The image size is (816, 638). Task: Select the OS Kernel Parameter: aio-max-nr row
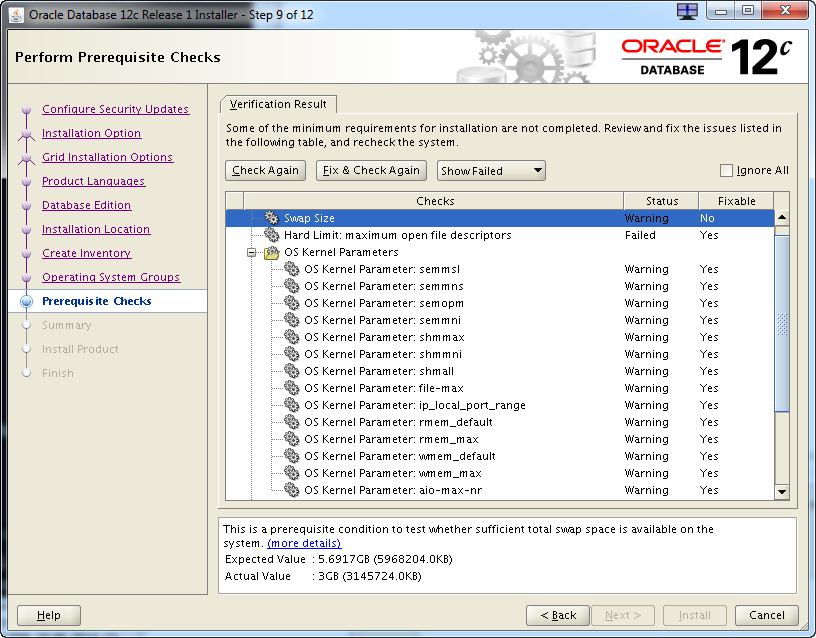pyautogui.click(x=500, y=490)
